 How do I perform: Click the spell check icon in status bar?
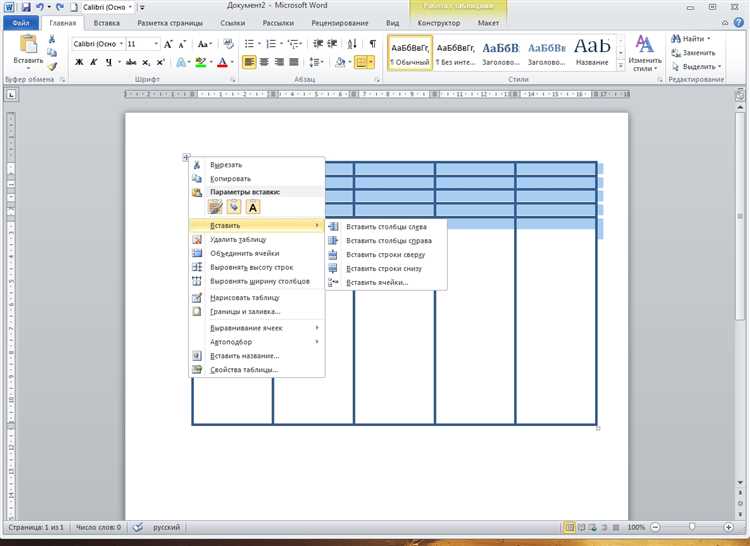click(x=137, y=527)
